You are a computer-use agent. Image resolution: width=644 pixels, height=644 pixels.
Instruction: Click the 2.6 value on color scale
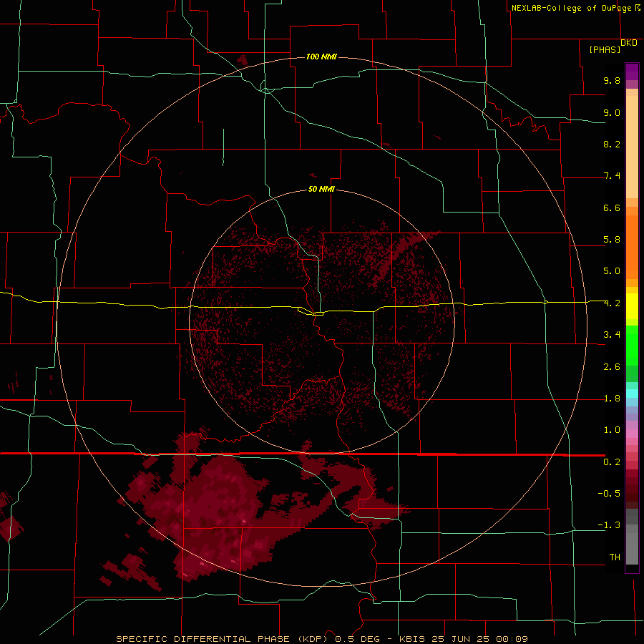(x=612, y=367)
